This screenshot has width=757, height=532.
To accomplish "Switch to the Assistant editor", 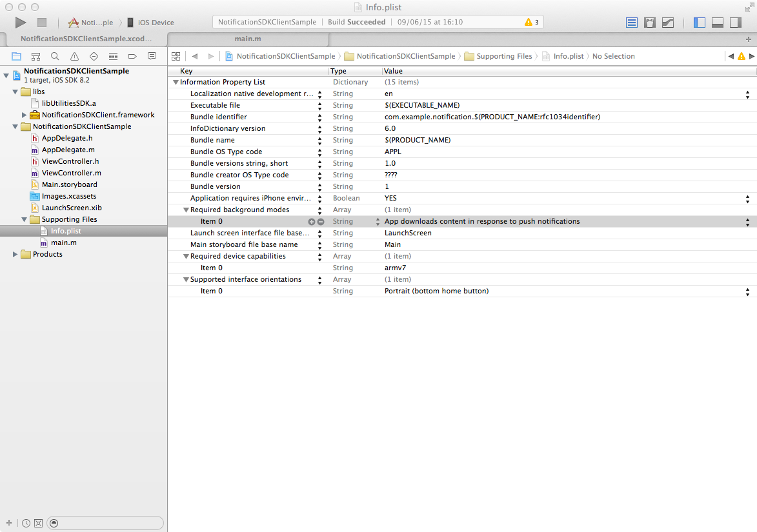I will click(x=650, y=23).
